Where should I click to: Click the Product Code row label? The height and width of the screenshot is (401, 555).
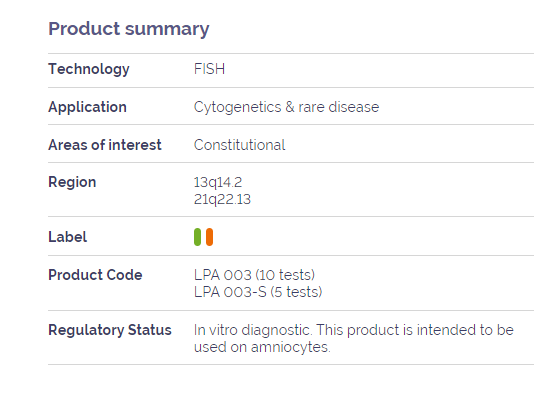pyautogui.click(x=95, y=275)
